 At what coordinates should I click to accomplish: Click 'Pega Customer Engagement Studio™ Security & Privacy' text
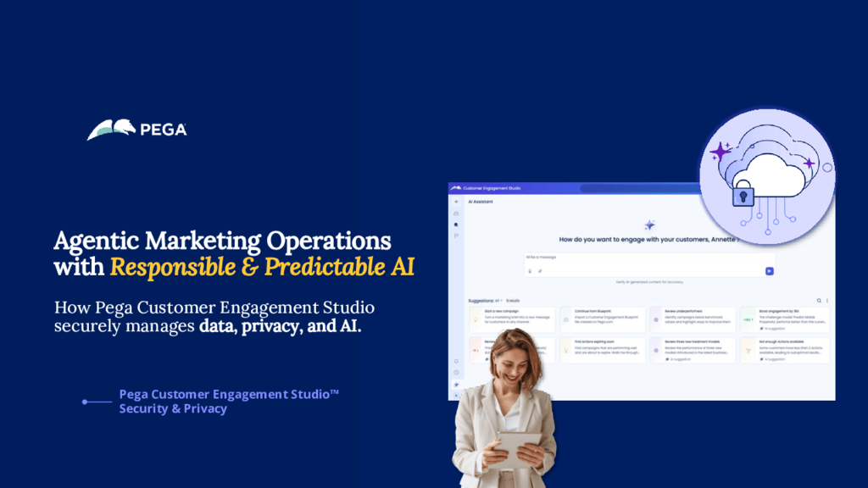click(x=229, y=401)
